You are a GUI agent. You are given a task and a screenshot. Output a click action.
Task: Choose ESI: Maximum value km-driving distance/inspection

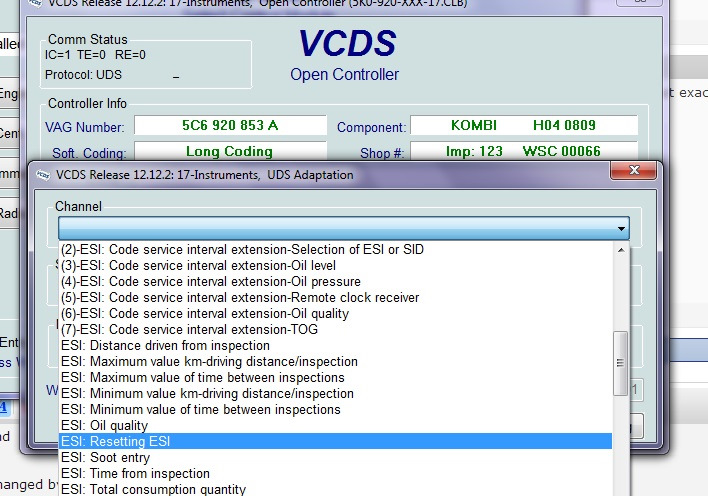point(335,361)
